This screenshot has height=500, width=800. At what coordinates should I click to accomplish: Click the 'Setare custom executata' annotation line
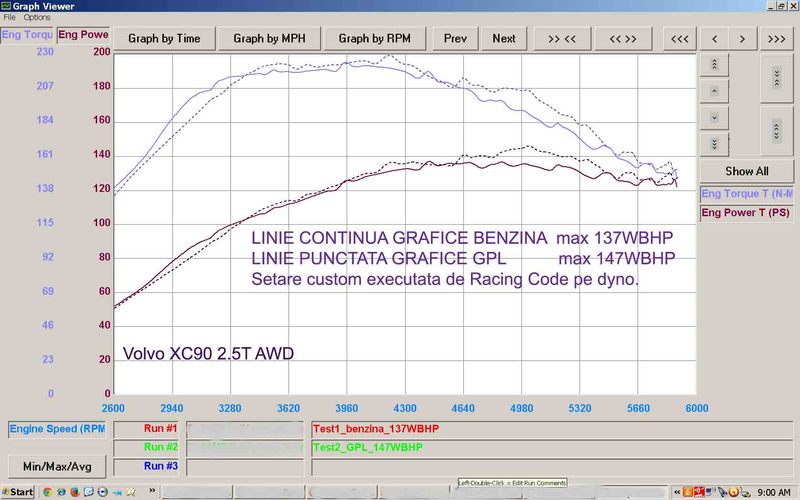click(445, 280)
